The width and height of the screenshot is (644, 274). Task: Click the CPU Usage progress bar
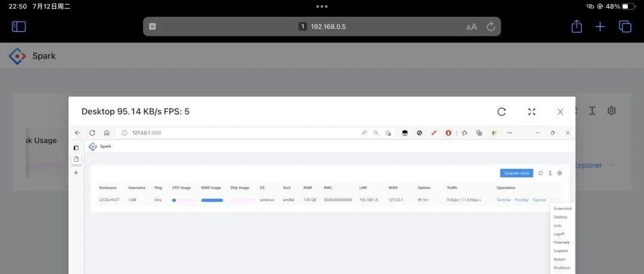click(x=184, y=201)
